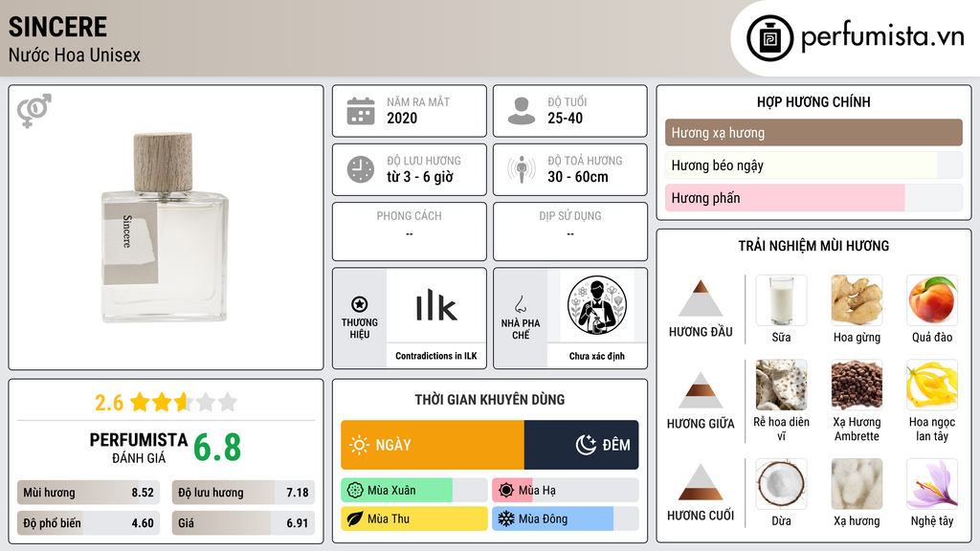Click the Dịp sử dụng occasion card
The height and width of the screenshot is (551, 980).
click(570, 231)
